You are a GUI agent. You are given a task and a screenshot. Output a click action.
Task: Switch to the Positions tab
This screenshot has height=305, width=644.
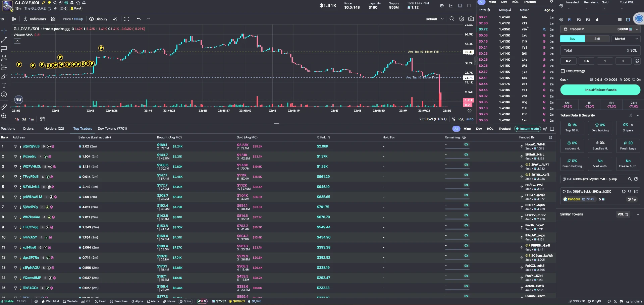pyautogui.click(x=8, y=129)
